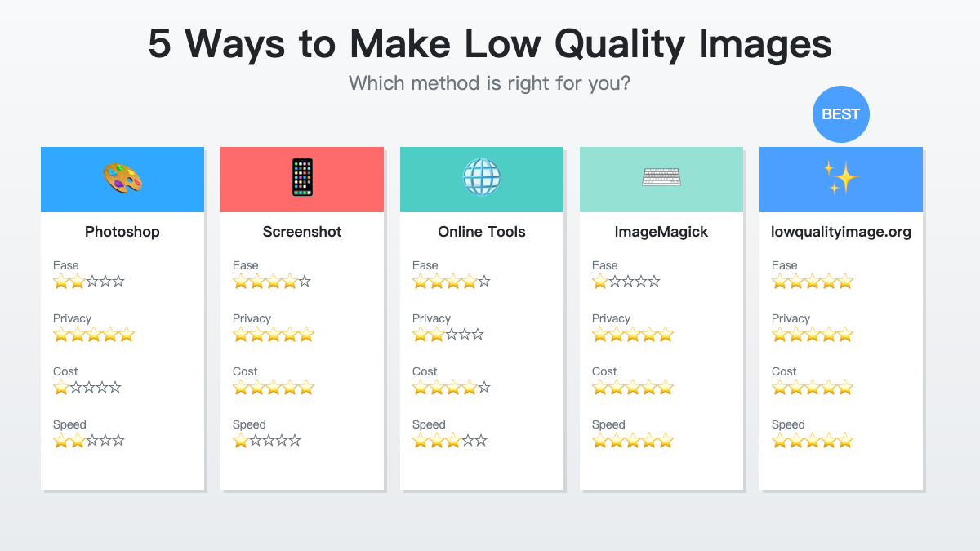The height and width of the screenshot is (551, 980).
Task: Select the Photoshop card title
Action: pos(122,232)
